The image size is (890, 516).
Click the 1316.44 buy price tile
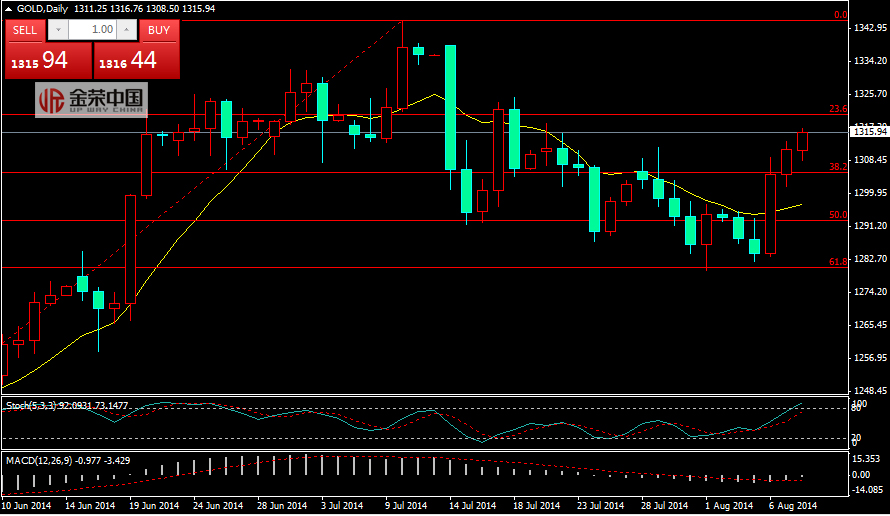pos(137,61)
